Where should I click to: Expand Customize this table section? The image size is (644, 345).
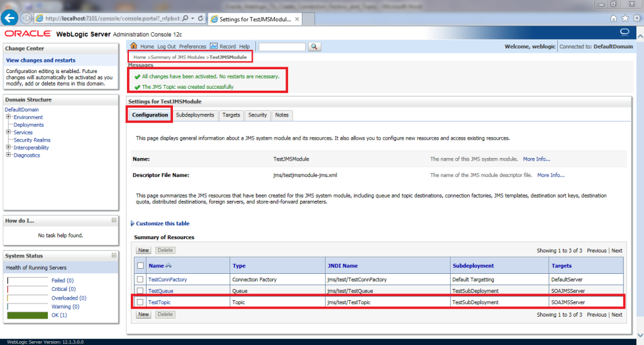162,223
